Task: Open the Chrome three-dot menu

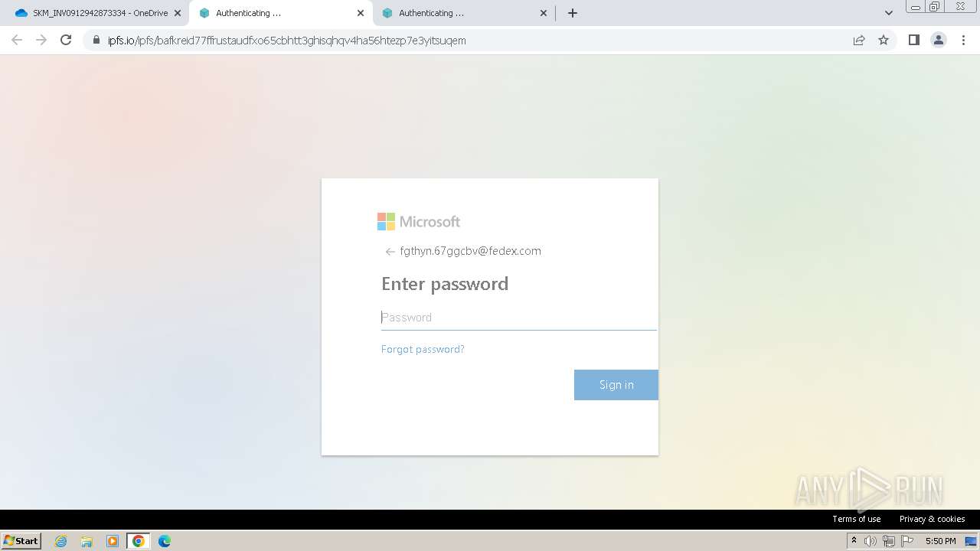Action: pos(964,40)
